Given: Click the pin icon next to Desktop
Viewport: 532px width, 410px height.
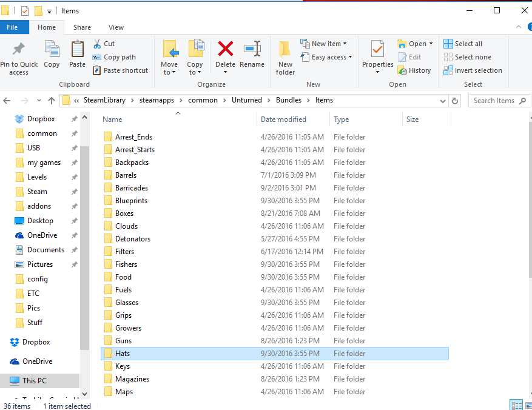Looking at the screenshot, I should pos(74,221).
